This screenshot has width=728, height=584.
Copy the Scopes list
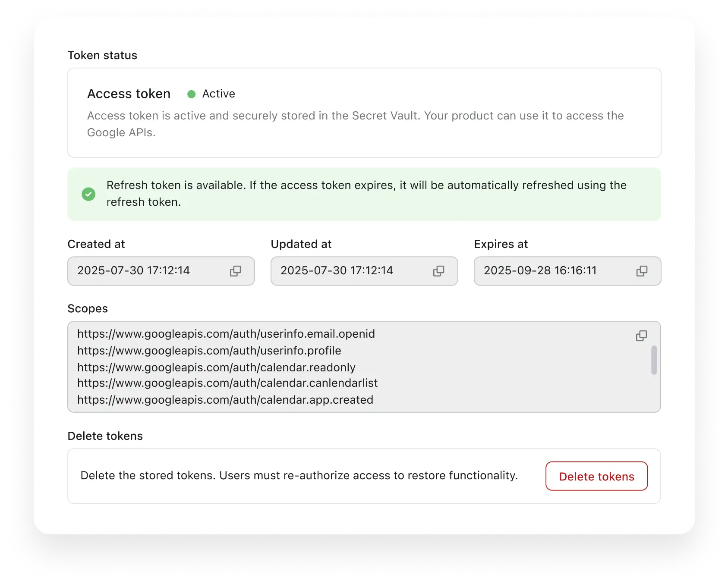pos(641,336)
